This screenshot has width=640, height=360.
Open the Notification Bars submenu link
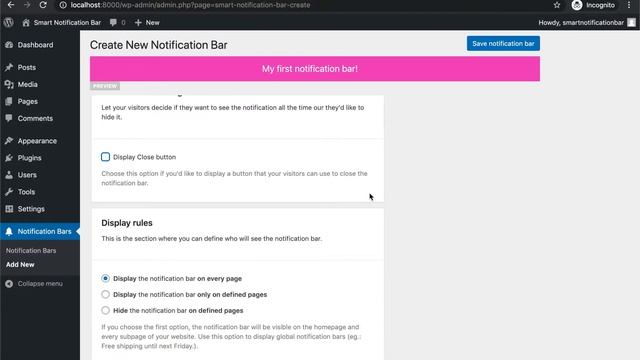[31, 251]
